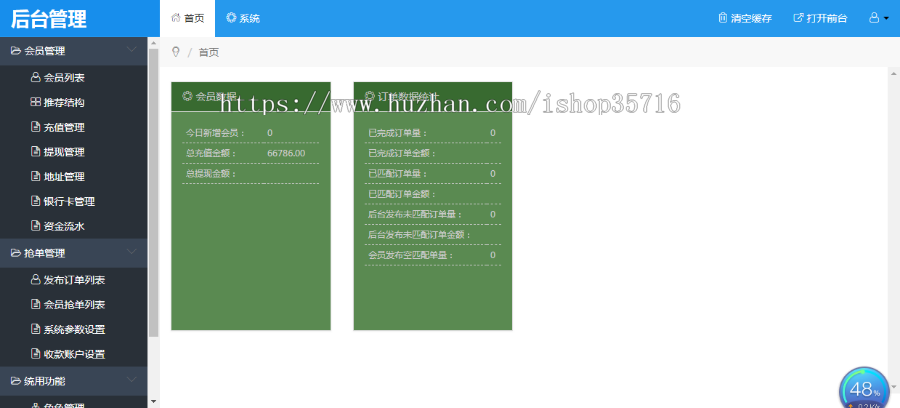Click the location bulb icon in breadcrumb
This screenshot has width=900, height=408.
176,52
